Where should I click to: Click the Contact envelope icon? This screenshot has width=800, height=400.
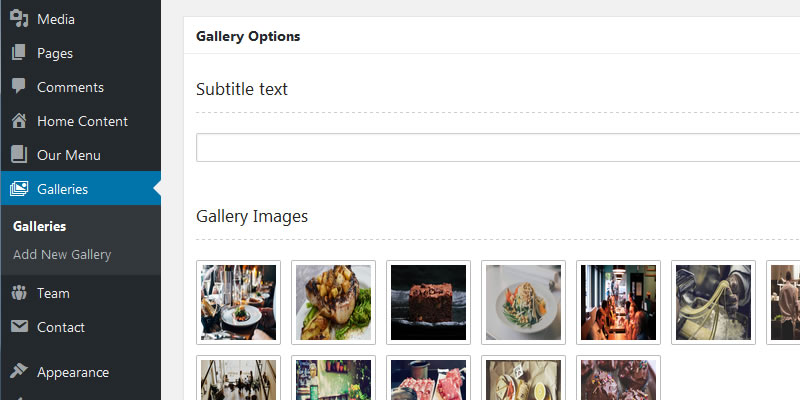(19, 327)
